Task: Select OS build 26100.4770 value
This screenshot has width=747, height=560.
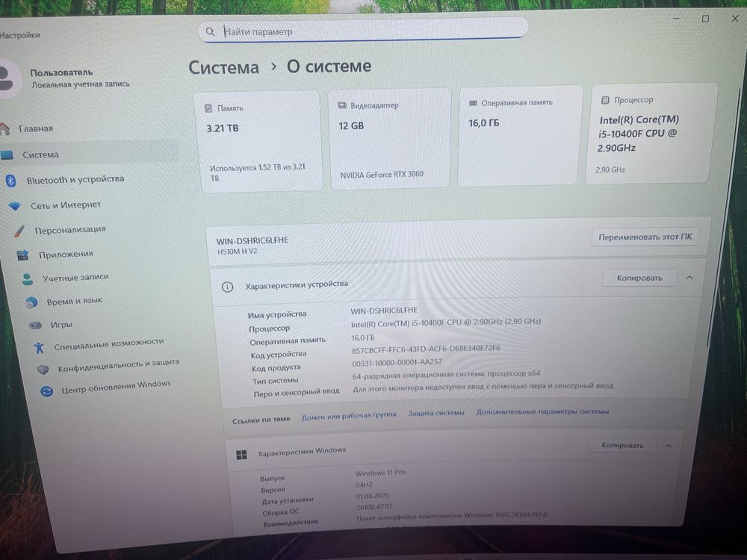Action: [x=374, y=507]
